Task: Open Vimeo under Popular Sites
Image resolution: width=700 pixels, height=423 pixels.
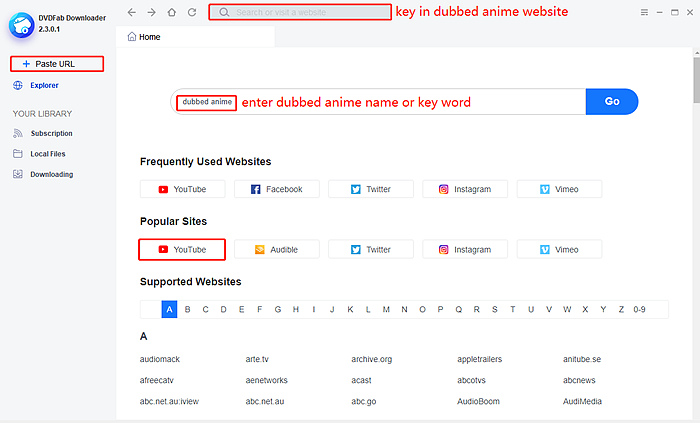Action: [x=559, y=249]
